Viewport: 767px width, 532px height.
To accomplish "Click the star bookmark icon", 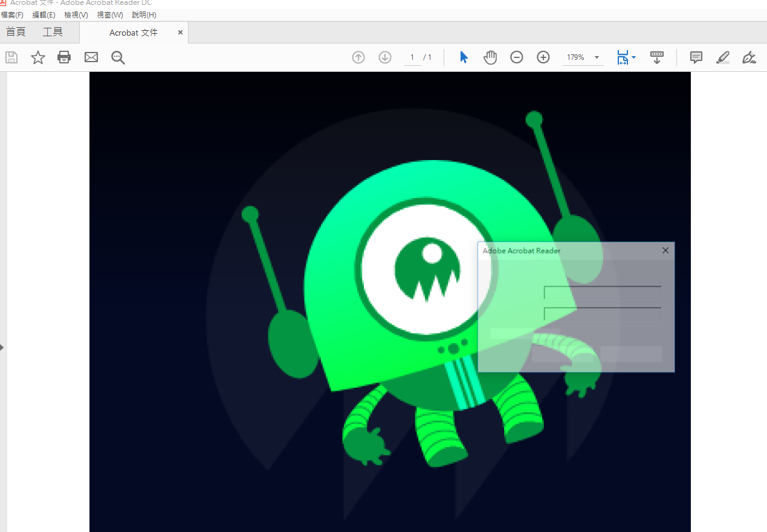I will [38, 57].
